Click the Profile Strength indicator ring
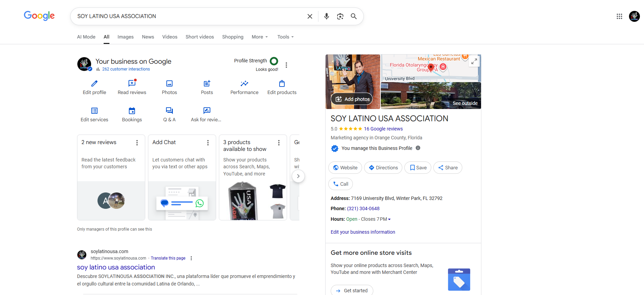This screenshot has height=295, width=644. coord(274,61)
